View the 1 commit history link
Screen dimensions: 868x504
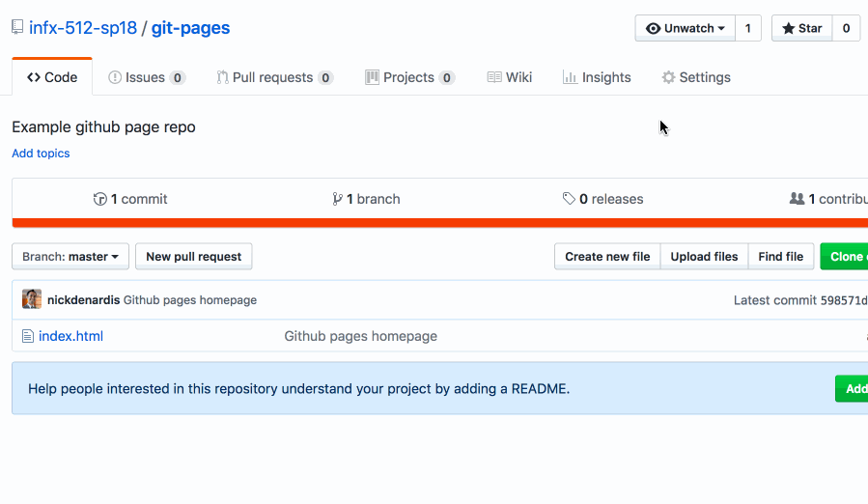(130, 199)
